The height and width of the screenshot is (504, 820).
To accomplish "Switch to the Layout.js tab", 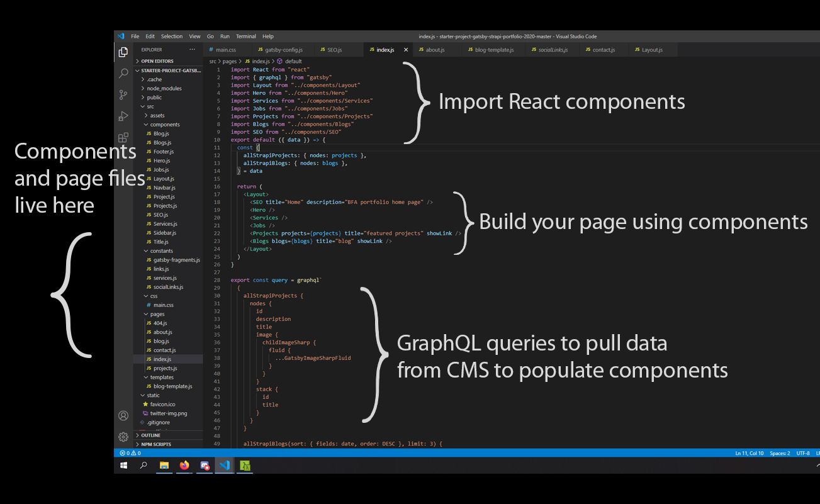I will pos(652,50).
